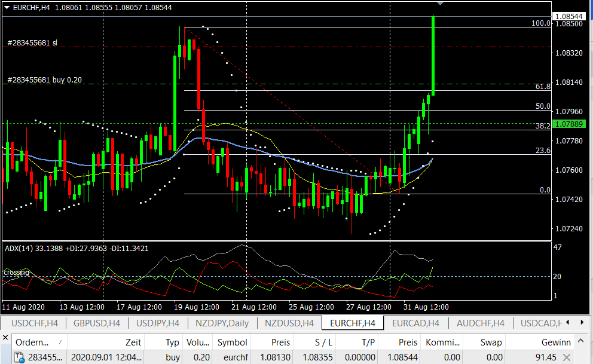The image size is (593, 364).
Task: Click Fibonacci 50.0 level label
Action: click(x=543, y=106)
